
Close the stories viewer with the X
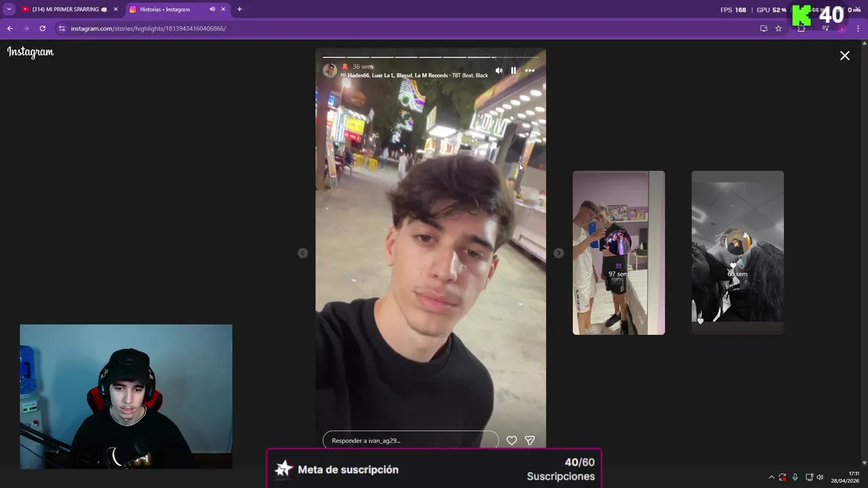845,56
